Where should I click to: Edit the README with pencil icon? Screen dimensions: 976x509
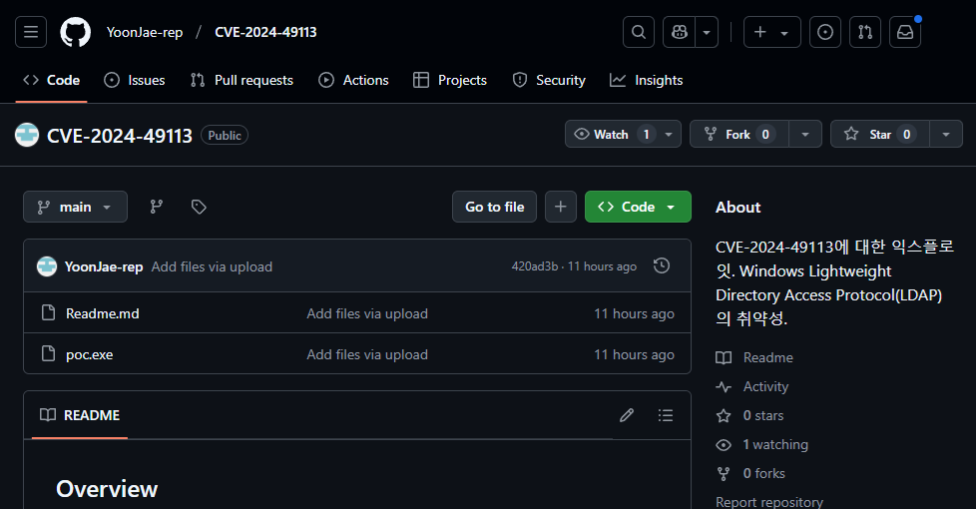click(x=627, y=415)
